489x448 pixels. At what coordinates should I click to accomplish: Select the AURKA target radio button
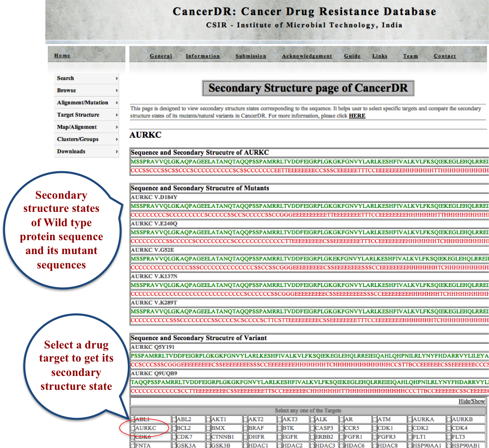pyautogui.click(x=410, y=419)
